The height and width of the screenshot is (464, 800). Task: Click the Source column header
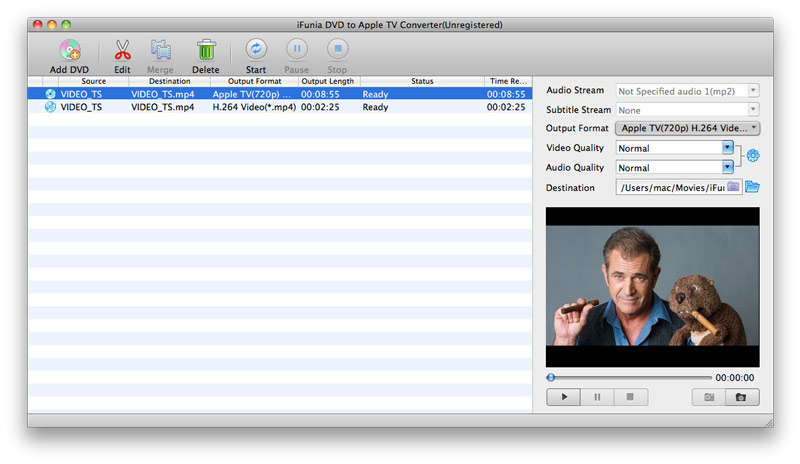[x=94, y=81]
